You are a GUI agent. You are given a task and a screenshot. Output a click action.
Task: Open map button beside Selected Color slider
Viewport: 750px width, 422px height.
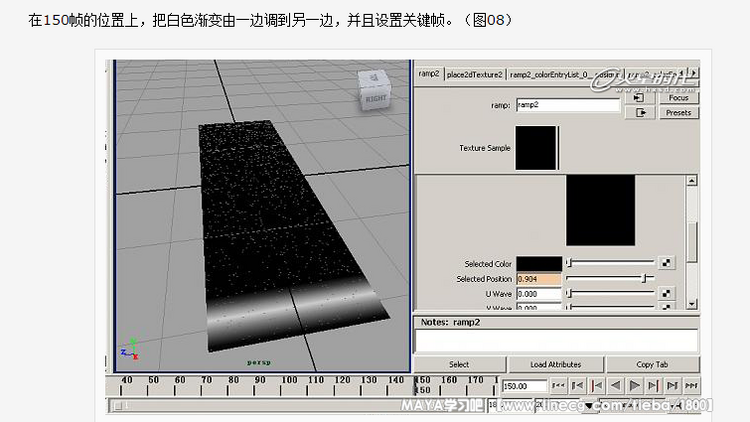[666, 263]
